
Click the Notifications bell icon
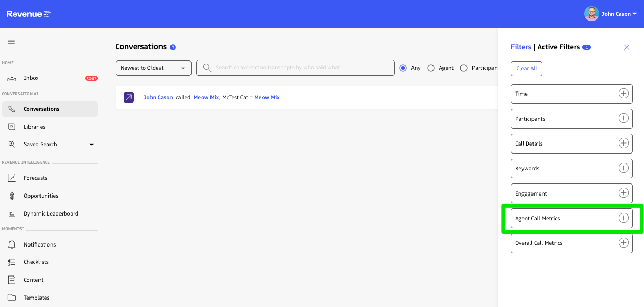tap(12, 244)
